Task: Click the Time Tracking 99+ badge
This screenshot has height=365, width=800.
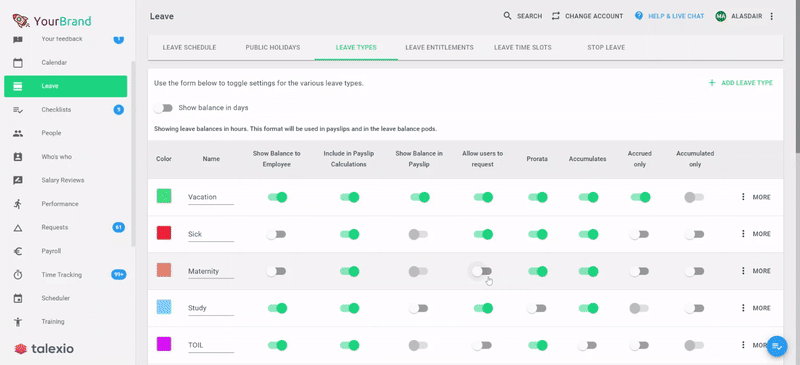Action: point(118,275)
